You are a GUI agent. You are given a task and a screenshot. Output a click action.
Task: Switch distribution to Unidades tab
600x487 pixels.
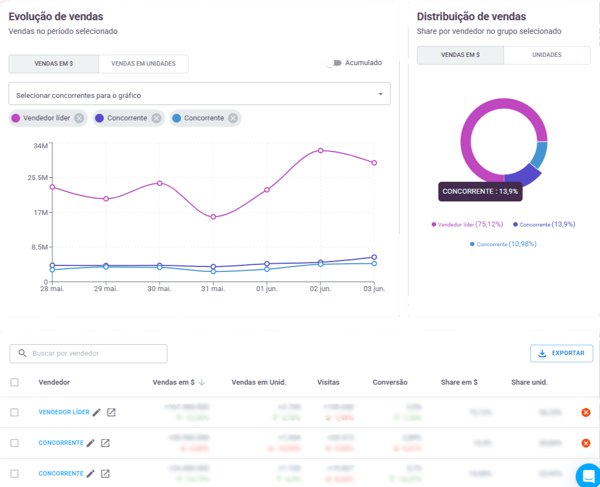click(x=547, y=55)
